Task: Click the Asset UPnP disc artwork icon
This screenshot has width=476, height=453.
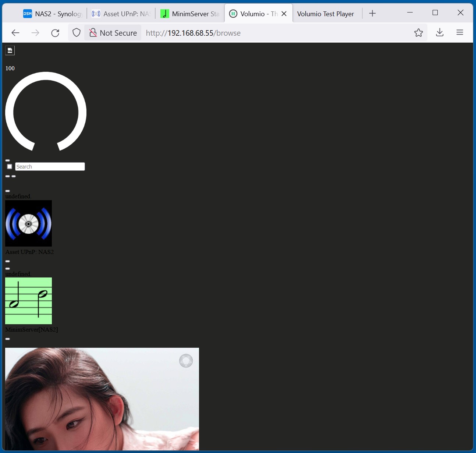Action: [28, 223]
